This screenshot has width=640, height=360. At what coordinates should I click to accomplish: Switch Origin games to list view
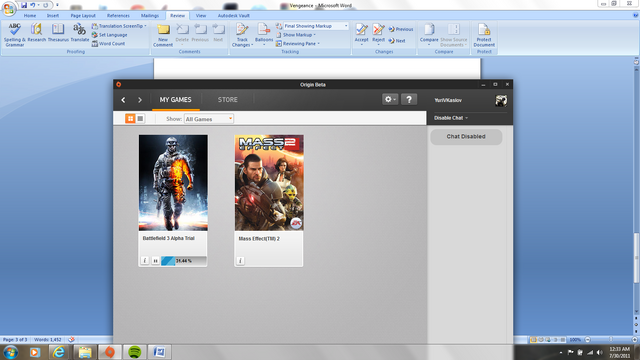click(140, 118)
